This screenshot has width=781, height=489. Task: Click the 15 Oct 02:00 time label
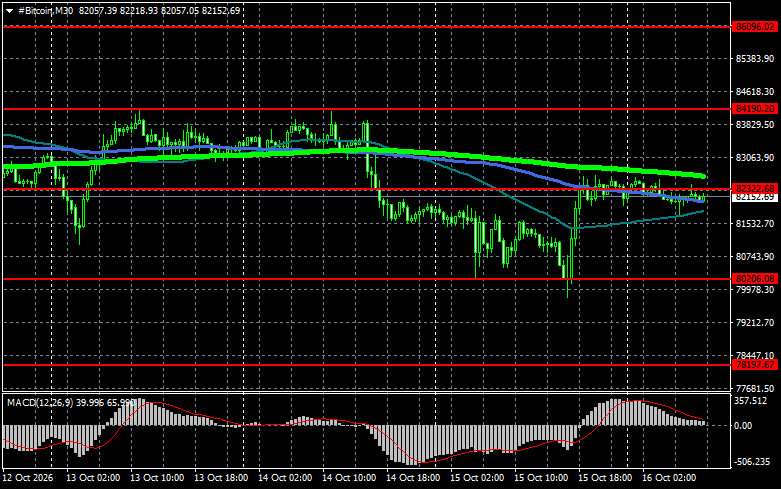(x=477, y=478)
